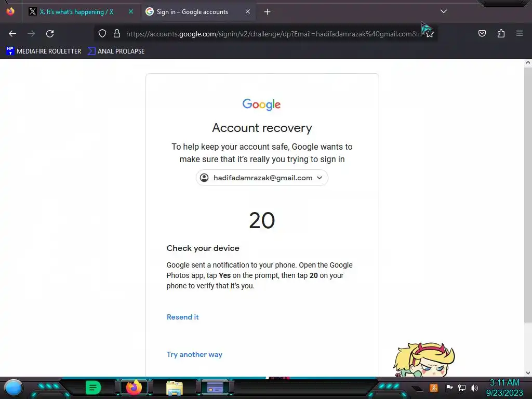
Task: Expand the hadifadamrazak@gmail.com account switcher
Action: (262, 178)
